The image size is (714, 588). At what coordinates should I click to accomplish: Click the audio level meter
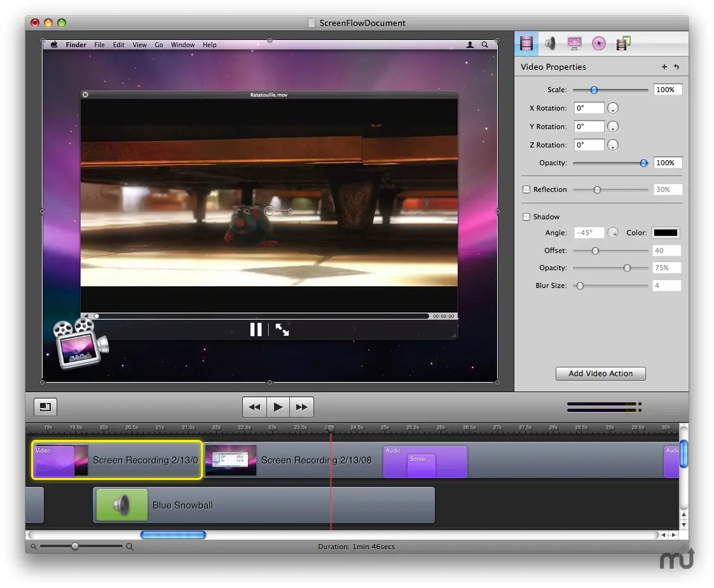pos(604,407)
